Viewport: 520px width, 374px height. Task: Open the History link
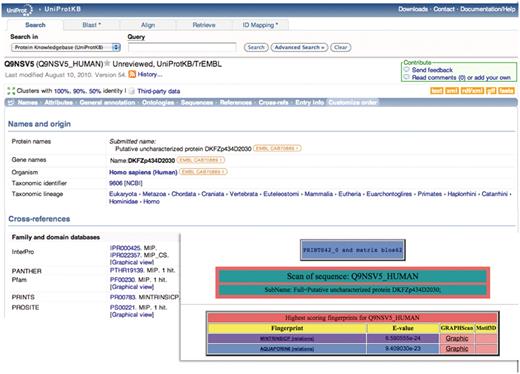150,74
